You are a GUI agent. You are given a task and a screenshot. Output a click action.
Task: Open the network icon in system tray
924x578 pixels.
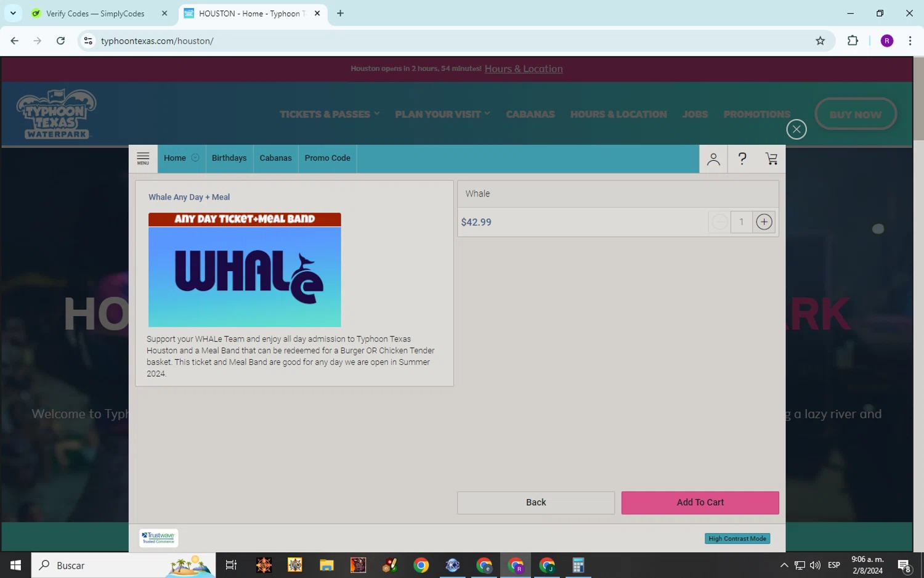[800, 565]
